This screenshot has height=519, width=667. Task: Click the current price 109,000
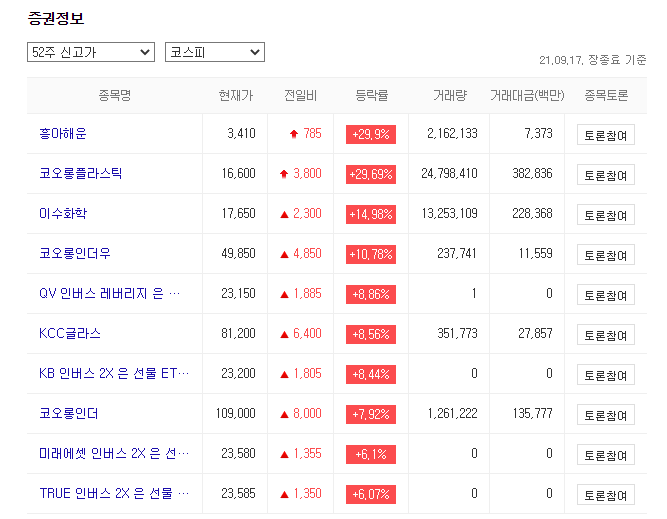coord(236,413)
